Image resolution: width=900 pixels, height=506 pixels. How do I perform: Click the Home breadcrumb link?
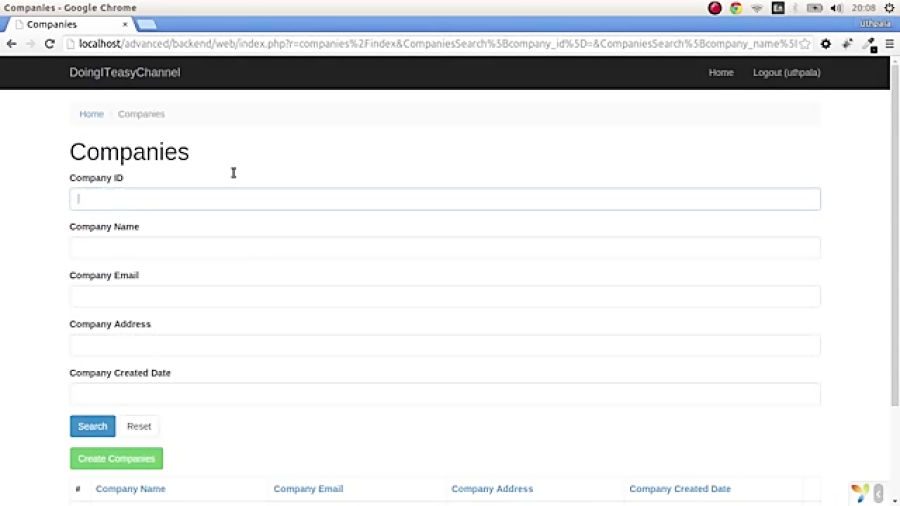pos(91,114)
